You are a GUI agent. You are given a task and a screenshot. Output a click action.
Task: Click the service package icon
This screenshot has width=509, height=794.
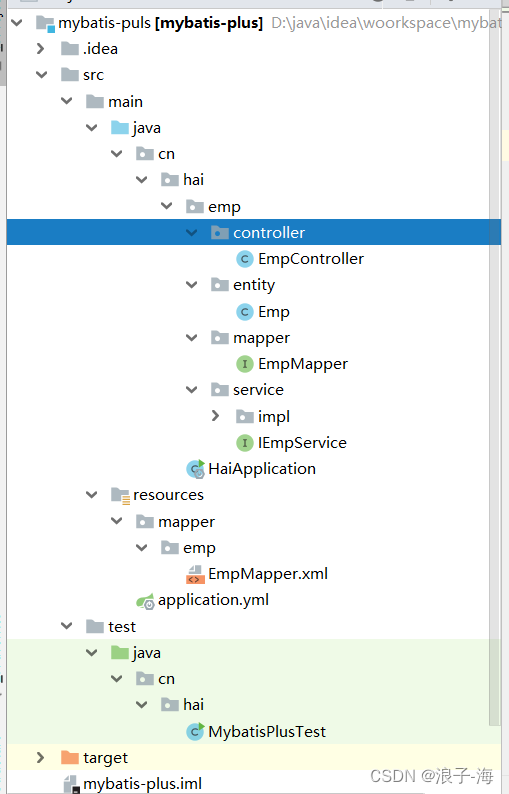point(219,389)
